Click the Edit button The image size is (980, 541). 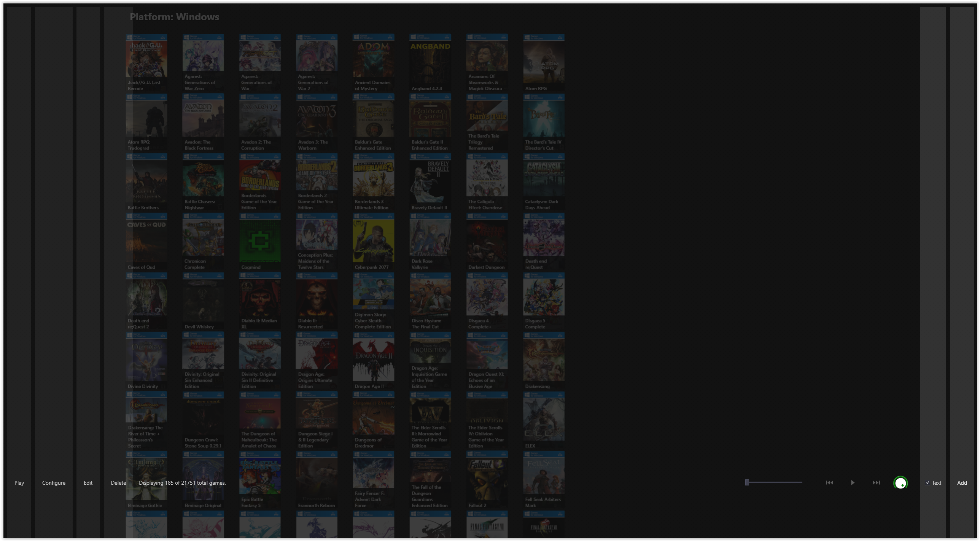(88, 483)
